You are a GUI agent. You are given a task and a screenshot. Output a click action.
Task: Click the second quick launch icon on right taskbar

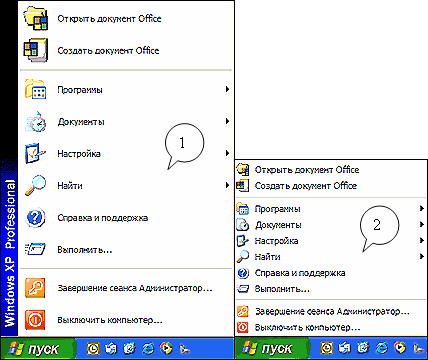point(344,349)
